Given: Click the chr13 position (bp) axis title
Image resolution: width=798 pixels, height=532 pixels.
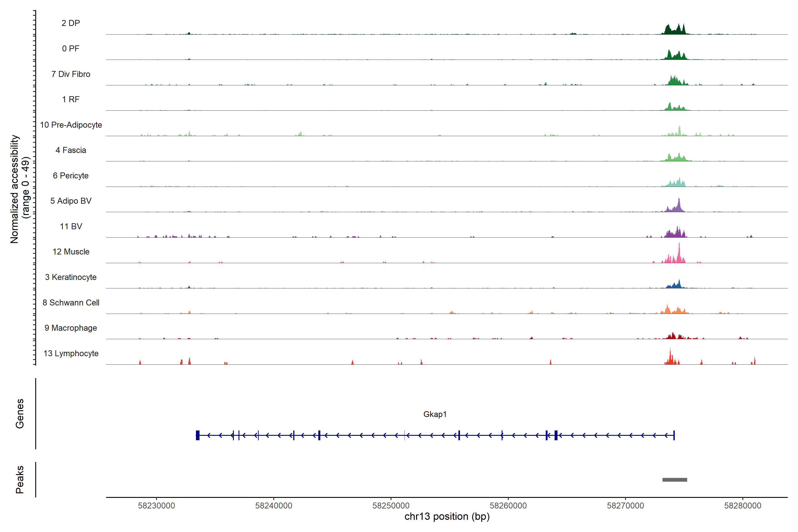Looking at the screenshot, I should pos(447,516).
